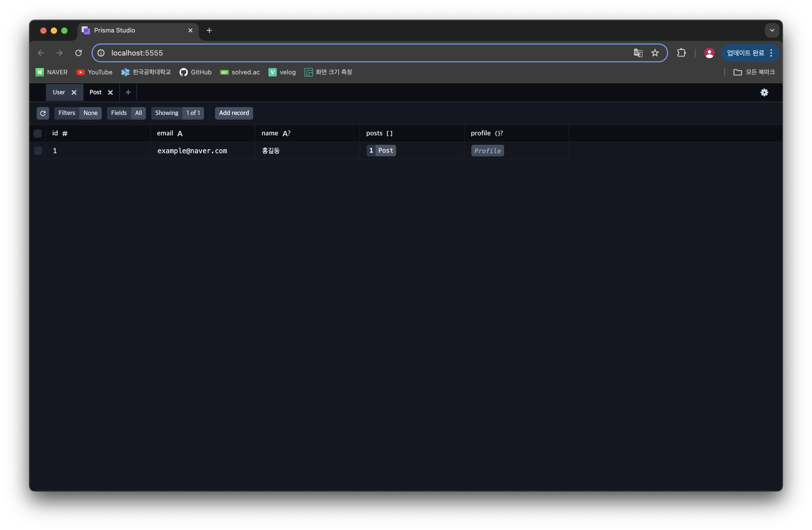
Task: Click the Google Translate icon in address bar
Action: 638,53
